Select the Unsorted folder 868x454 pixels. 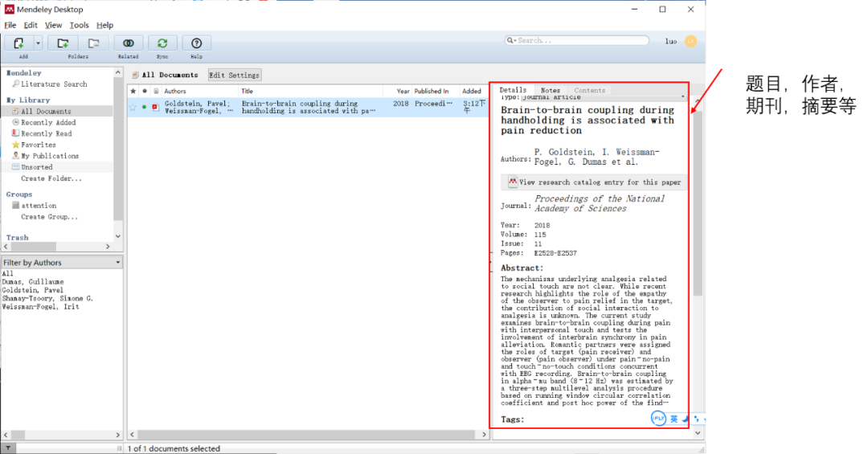tap(36, 166)
